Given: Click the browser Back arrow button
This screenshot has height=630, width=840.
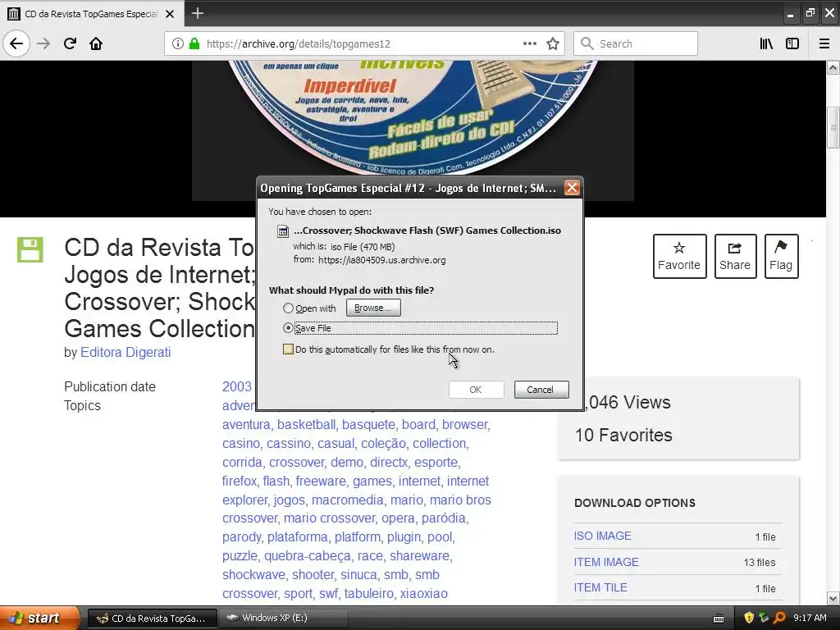Looking at the screenshot, I should 16,43.
